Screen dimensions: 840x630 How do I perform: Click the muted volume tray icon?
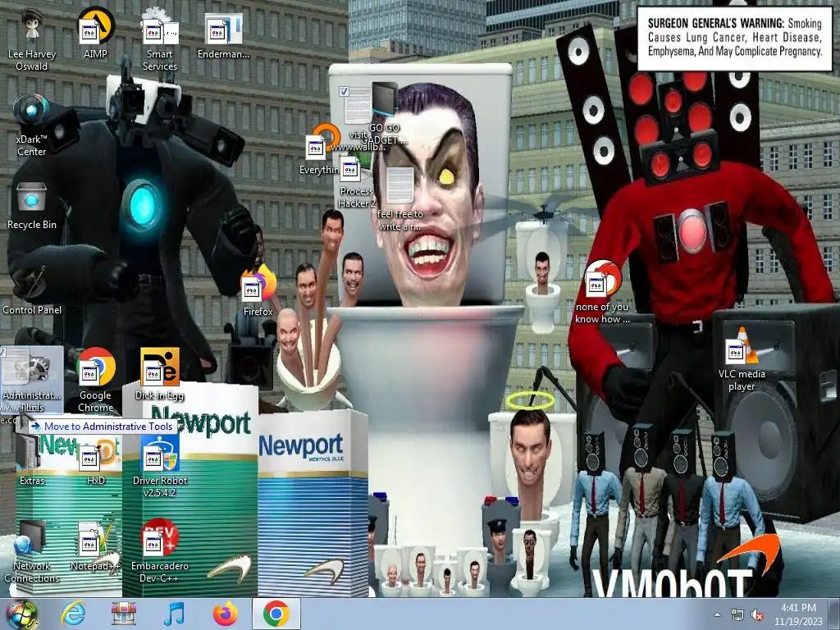pyautogui.click(x=757, y=615)
